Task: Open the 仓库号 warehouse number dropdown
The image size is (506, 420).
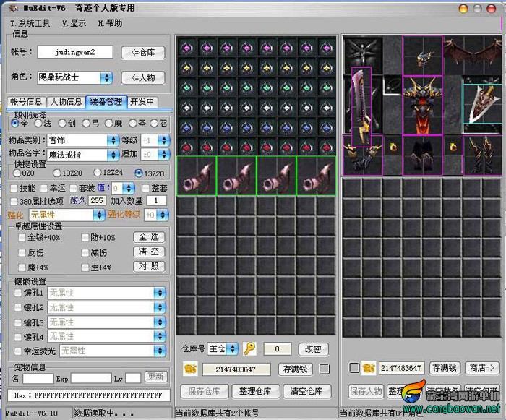Action: [233, 348]
